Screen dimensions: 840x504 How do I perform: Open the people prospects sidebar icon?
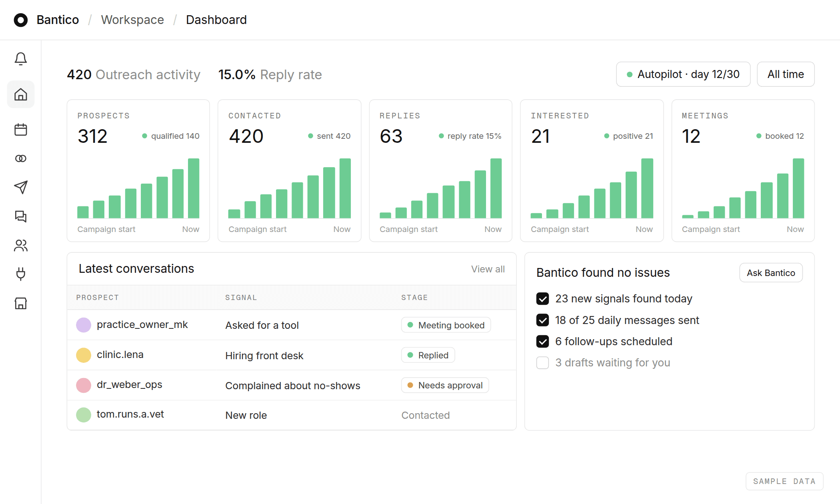coord(21,245)
